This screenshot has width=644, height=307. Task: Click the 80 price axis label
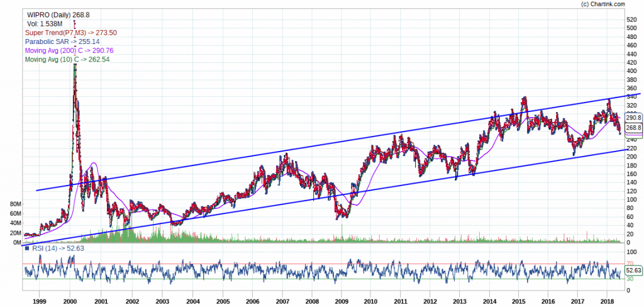click(629, 208)
